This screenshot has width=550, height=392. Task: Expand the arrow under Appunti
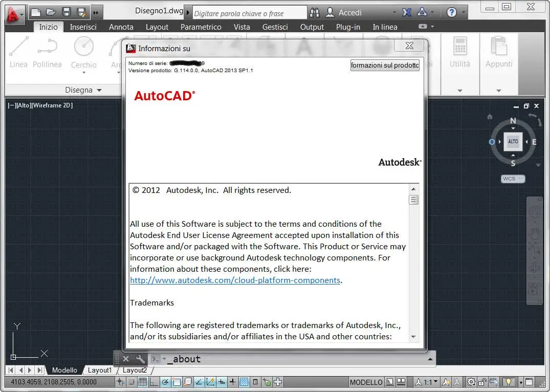[499, 91]
